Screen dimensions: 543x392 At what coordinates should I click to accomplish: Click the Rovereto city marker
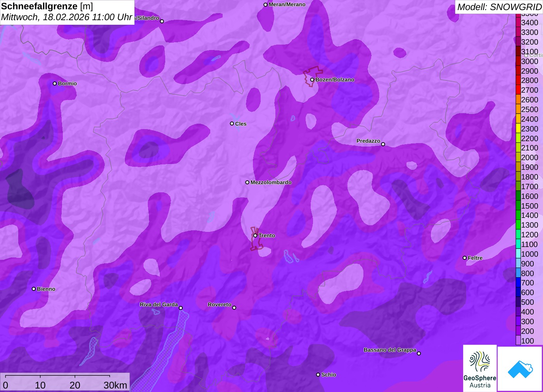click(234, 308)
